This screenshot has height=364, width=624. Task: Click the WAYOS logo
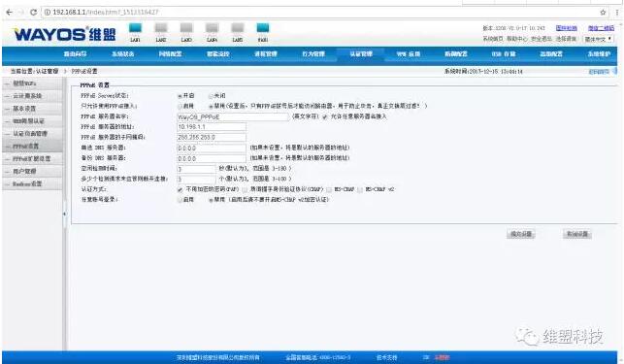tap(65, 34)
